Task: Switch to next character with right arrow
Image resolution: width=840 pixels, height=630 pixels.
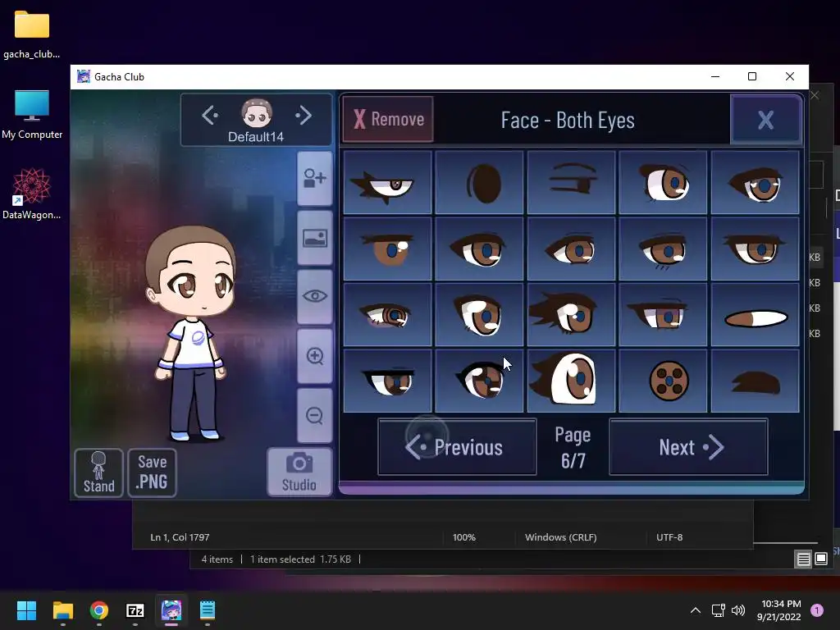Action: (x=304, y=115)
